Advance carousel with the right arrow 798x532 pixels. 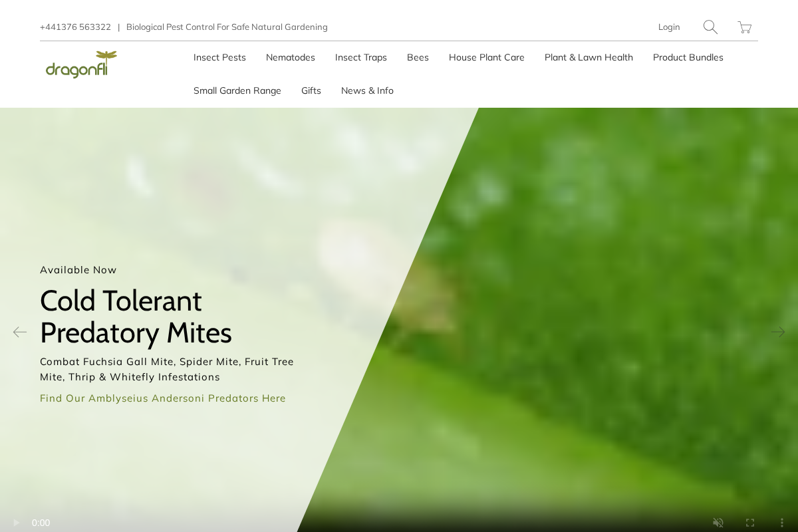click(778, 332)
